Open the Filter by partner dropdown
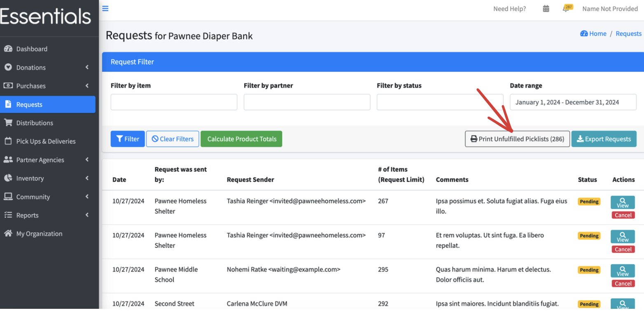The image size is (644, 315). pos(307,102)
